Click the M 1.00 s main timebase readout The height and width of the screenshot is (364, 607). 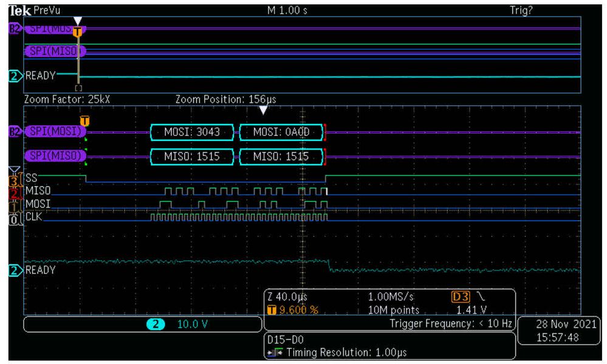tap(287, 10)
